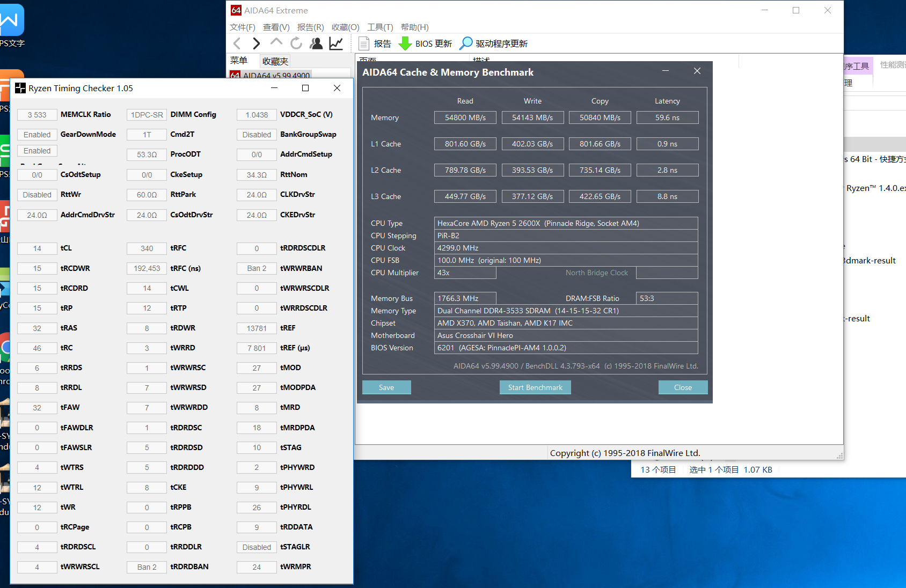Open the 收藏(O) menu
Viewport: 906px width, 588px height.
point(346,27)
